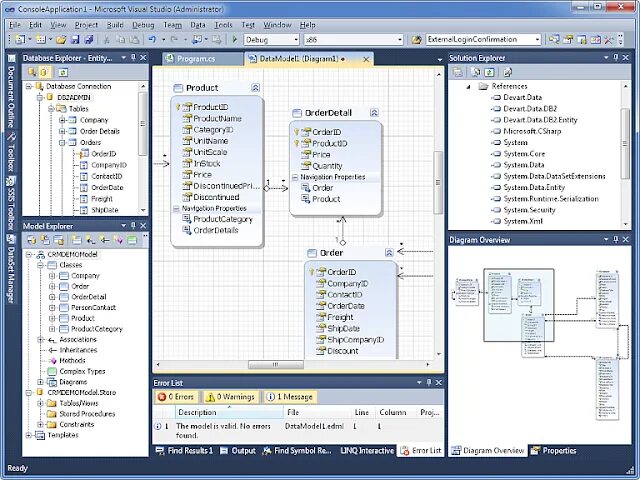Click the diagram vertical scrollbar thumb
Image resolution: width=640 pixels, height=480 pixels.
click(x=438, y=182)
